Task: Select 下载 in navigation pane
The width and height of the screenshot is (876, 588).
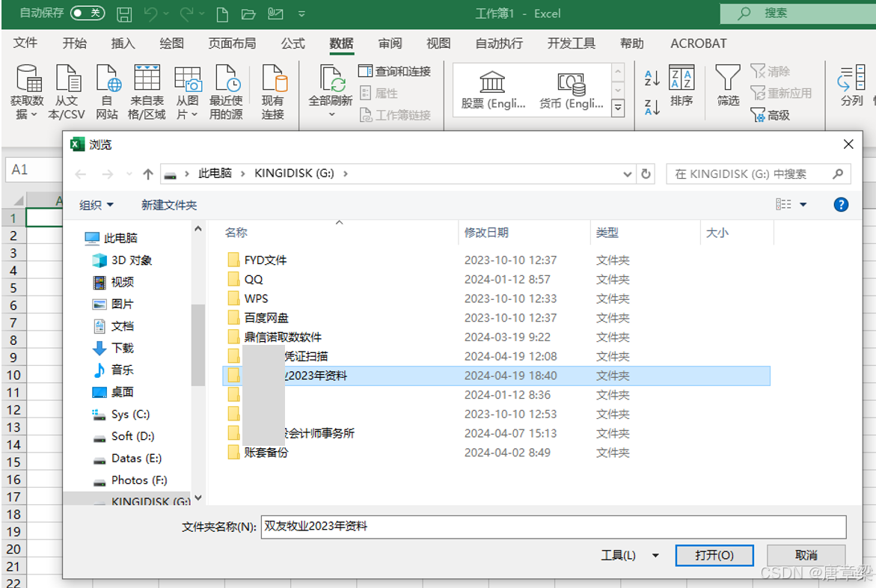Action: tap(114, 348)
